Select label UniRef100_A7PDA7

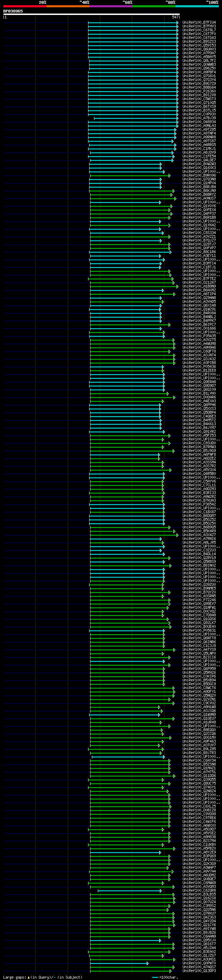[199, 53]
